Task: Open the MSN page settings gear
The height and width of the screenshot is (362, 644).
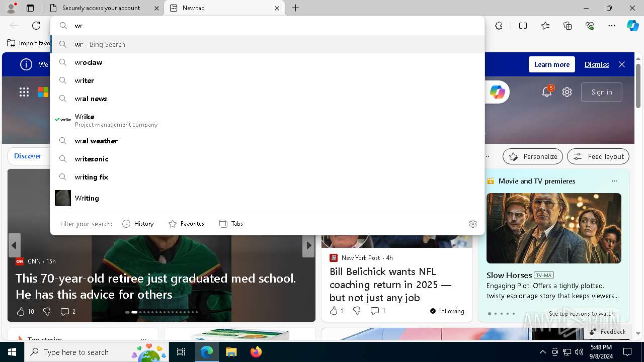Action: coord(567,92)
